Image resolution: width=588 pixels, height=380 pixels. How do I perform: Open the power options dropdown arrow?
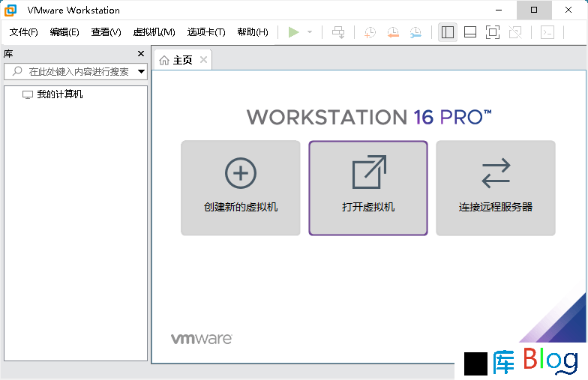coord(310,32)
